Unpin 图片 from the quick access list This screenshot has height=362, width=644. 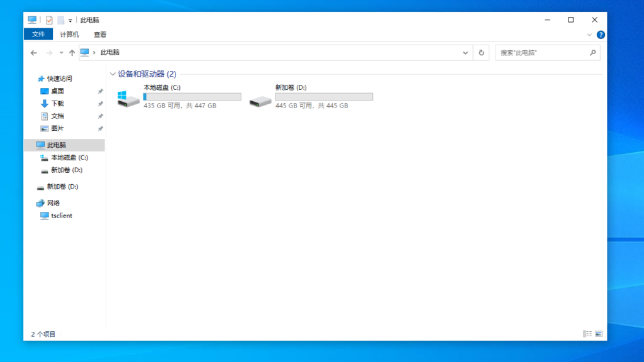coord(99,129)
